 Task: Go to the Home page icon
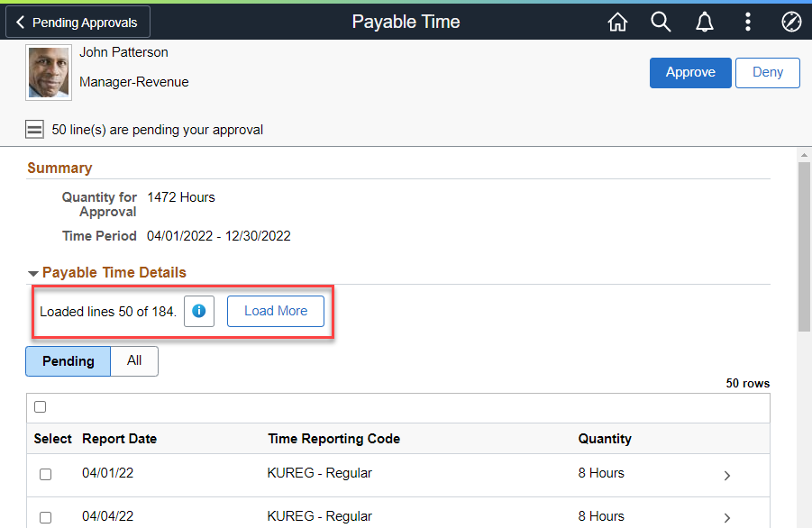[x=617, y=23]
